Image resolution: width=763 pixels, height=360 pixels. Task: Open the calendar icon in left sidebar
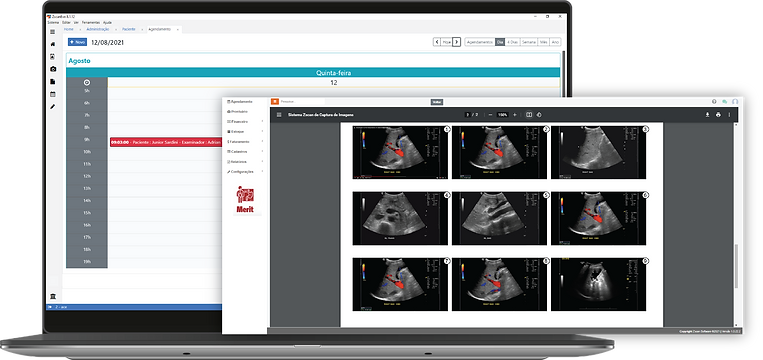click(53, 94)
